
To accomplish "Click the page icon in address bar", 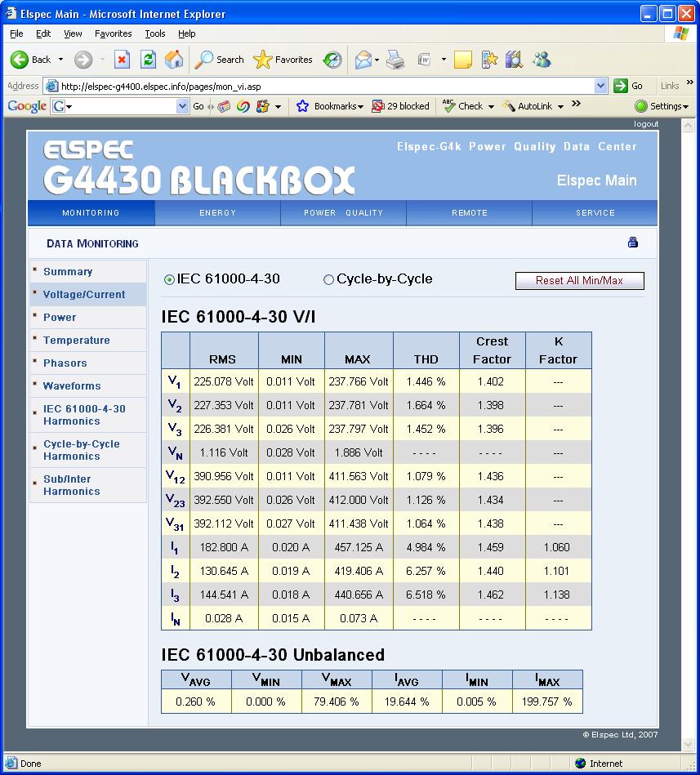I will click(x=51, y=86).
